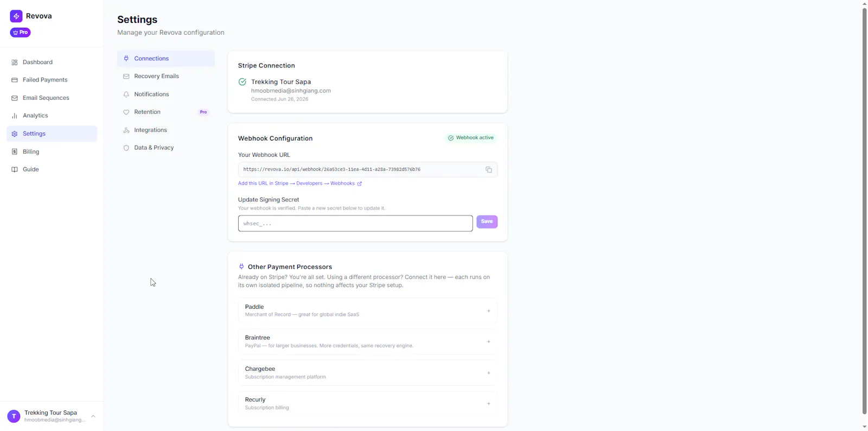Go to Failed Payments page
This screenshot has width=868, height=431.
click(52, 80)
